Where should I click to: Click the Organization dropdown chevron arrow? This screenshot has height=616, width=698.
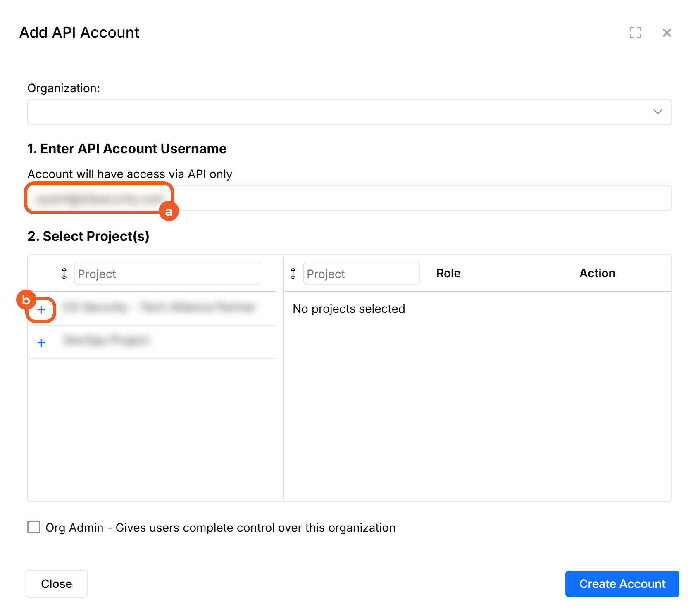658,112
